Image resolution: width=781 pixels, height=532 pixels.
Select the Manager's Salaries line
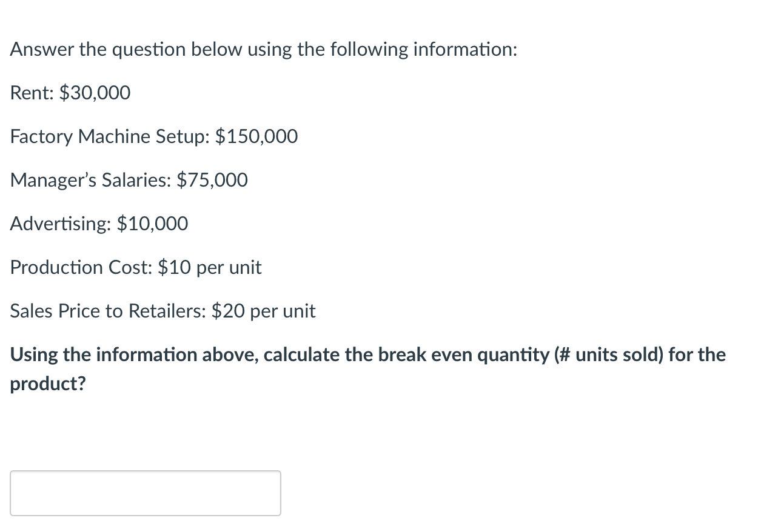tap(129, 180)
